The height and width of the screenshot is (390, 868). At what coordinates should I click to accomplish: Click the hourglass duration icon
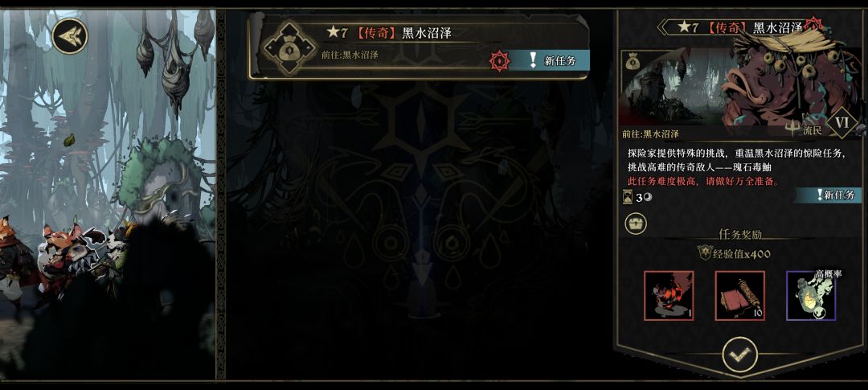[x=627, y=197]
